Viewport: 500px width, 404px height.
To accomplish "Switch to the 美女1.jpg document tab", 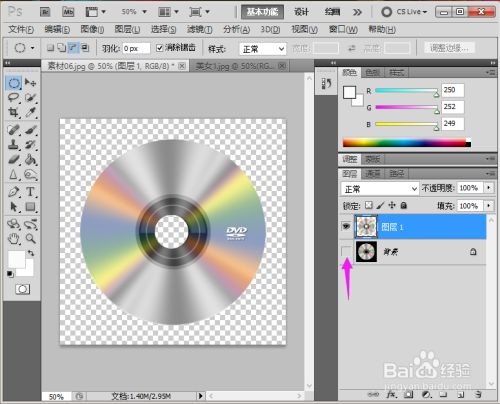I will click(239, 66).
